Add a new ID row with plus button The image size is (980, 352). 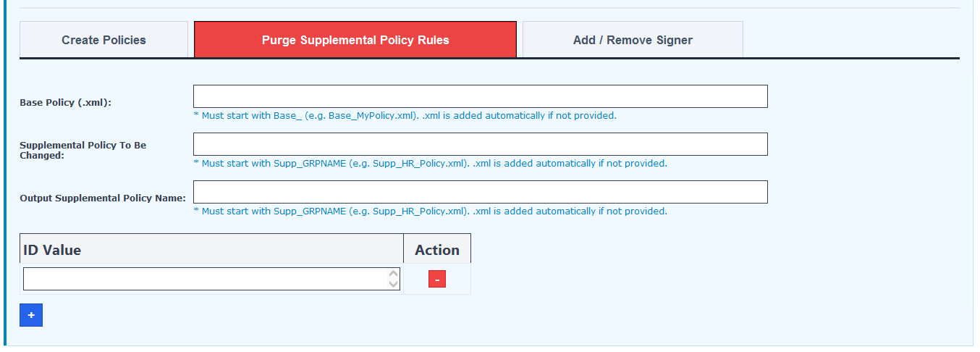coord(31,315)
